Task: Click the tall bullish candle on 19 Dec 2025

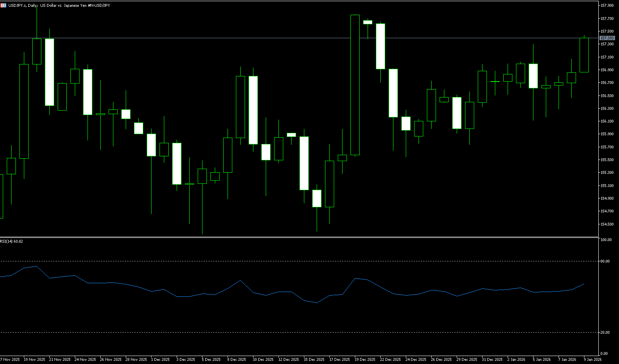Action: tap(355, 85)
